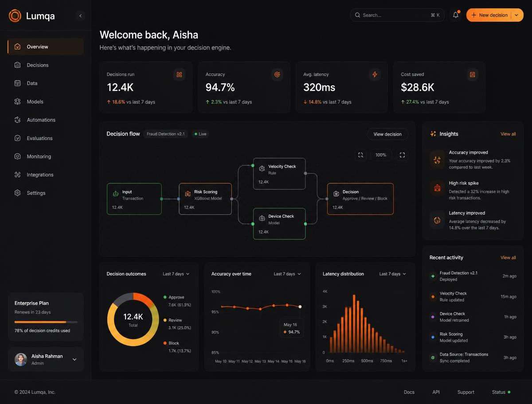Expand the Aisha Rahman account menu chevron
Image resolution: width=532 pixels, height=404 pixels.
[74, 359]
